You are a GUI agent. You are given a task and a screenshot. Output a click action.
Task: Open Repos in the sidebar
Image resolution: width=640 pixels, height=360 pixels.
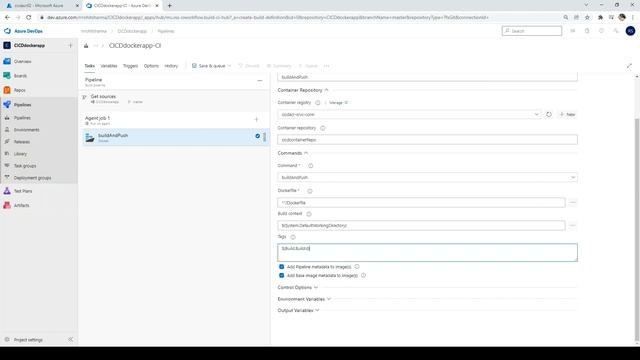[x=20, y=90]
